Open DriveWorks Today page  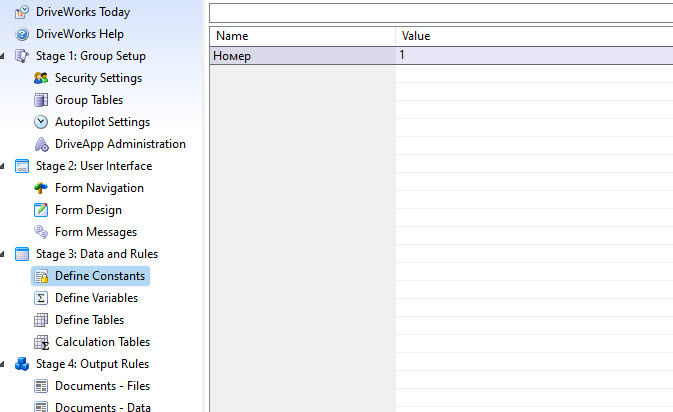pos(83,12)
